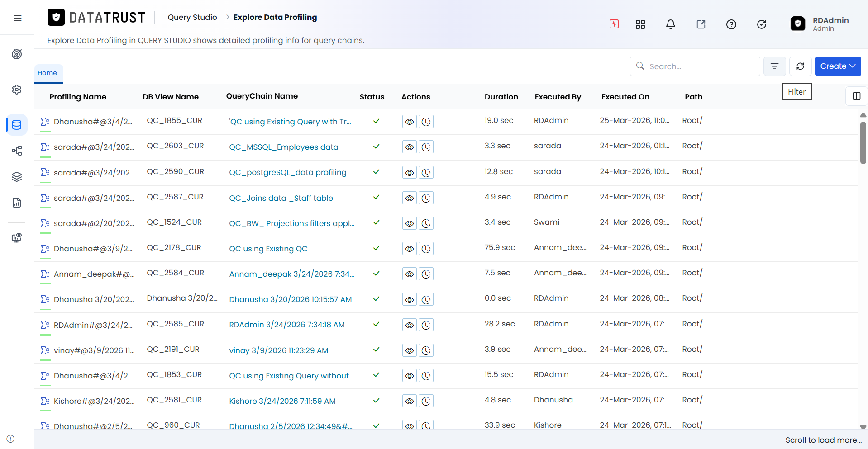Expand the Create dropdown button
The height and width of the screenshot is (449, 868).
[838, 66]
